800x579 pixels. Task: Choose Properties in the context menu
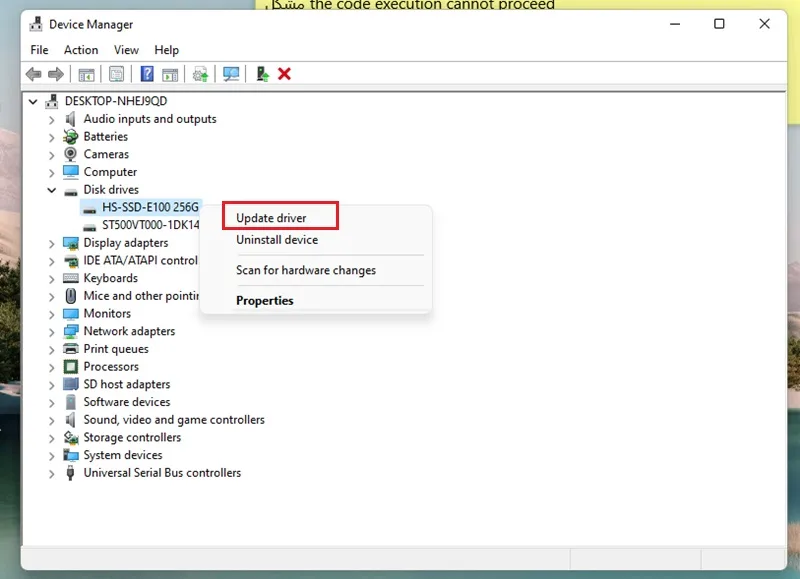[x=265, y=301]
